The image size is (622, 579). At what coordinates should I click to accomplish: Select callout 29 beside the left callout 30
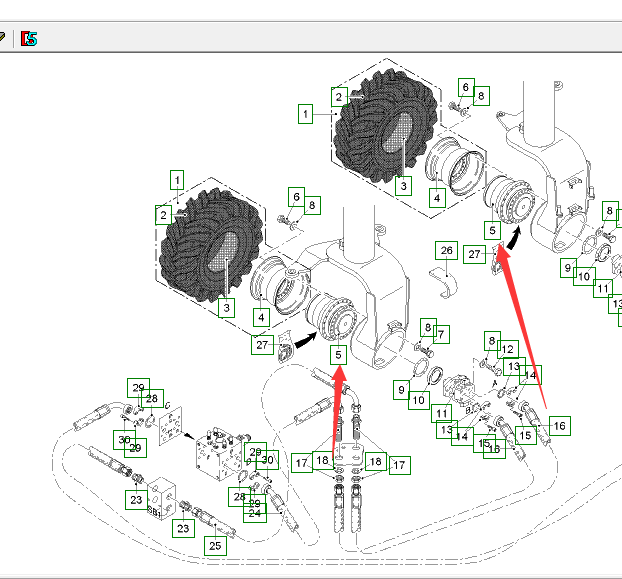[x=136, y=448]
